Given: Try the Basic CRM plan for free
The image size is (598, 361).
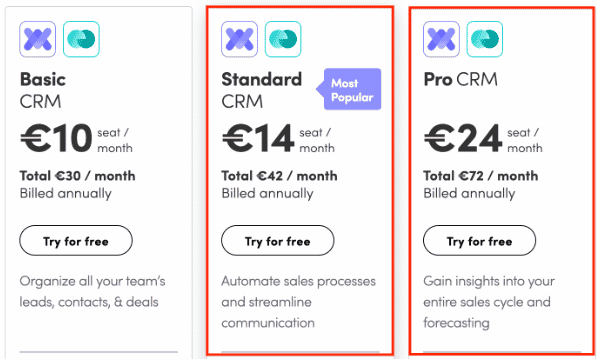Looking at the screenshot, I should coord(76,241).
